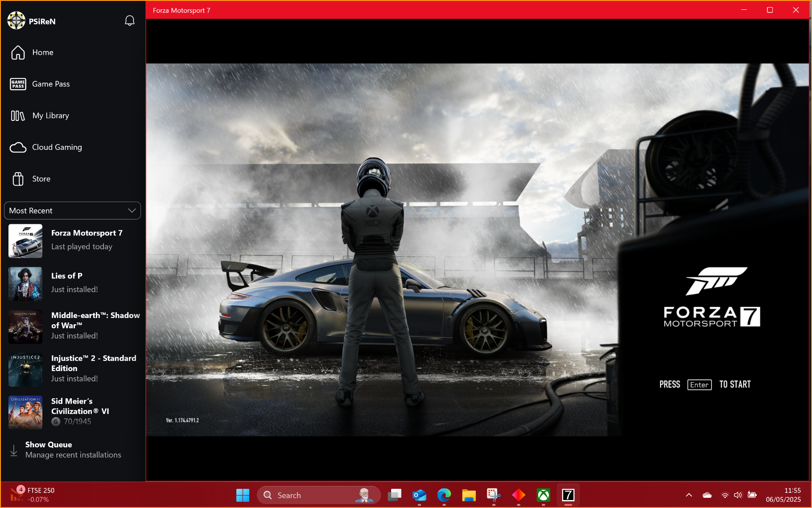Open Show Queue
The image size is (812, 508).
pyautogui.click(x=74, y=450)
